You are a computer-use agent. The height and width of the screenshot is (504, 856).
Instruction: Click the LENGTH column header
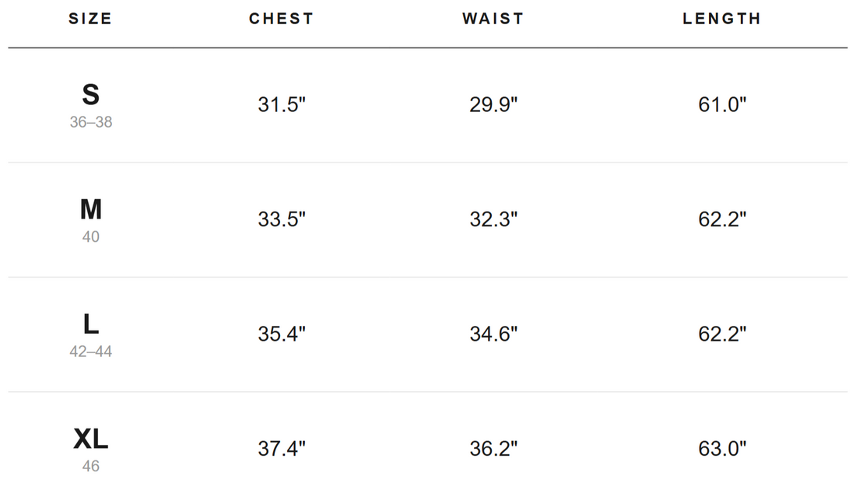click(x=721, y=19)
